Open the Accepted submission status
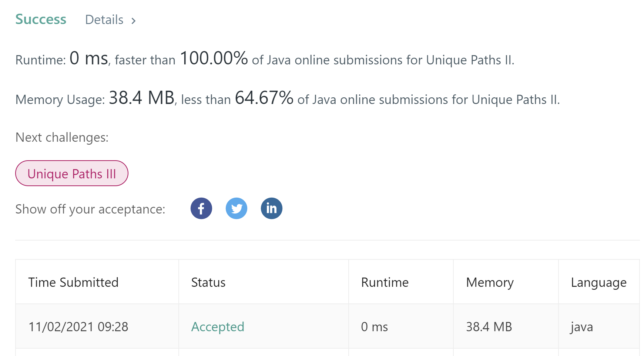This screenshot has width=644, height=356. pos(218,327)
